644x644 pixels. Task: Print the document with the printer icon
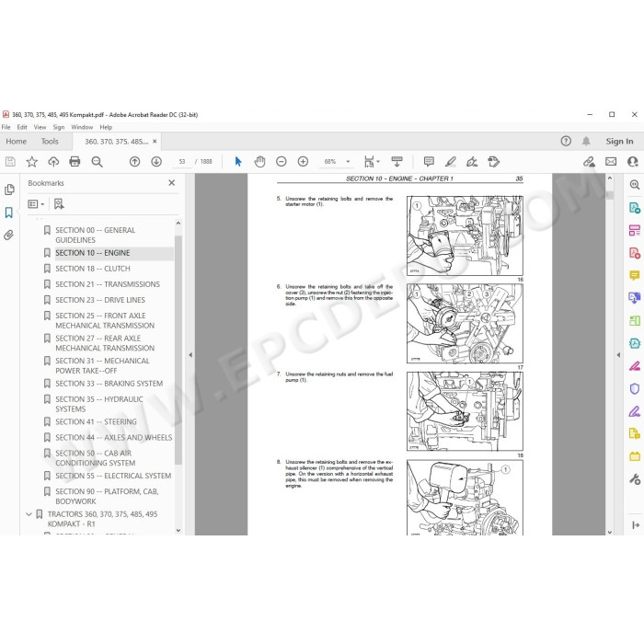(x=75, y=162)
